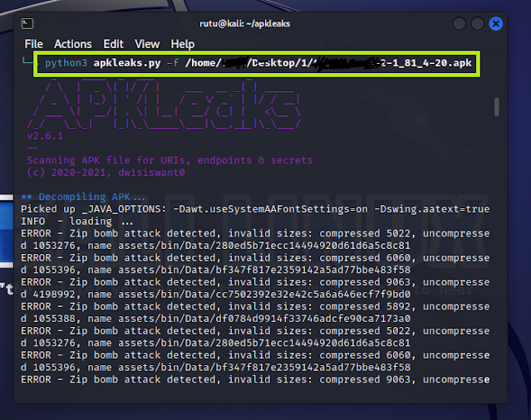Click the '** Decompiling APK...' line
The image size is (531, 420).
point(83,197)
